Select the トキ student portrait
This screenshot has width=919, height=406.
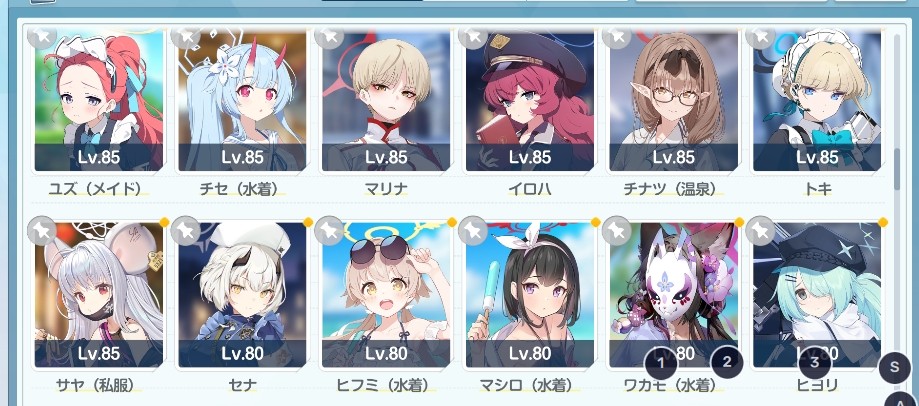pyautogui.click(x=817, y=101)
